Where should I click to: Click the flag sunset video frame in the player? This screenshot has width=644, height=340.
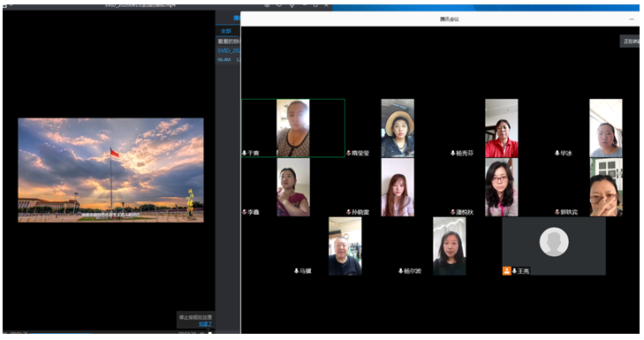tap(111, 170)
